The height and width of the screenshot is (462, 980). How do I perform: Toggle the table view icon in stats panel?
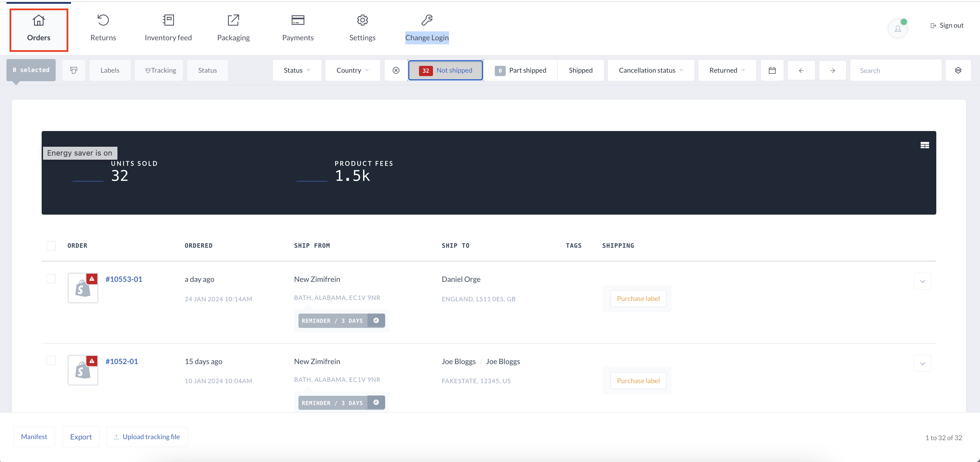[925, 145]
